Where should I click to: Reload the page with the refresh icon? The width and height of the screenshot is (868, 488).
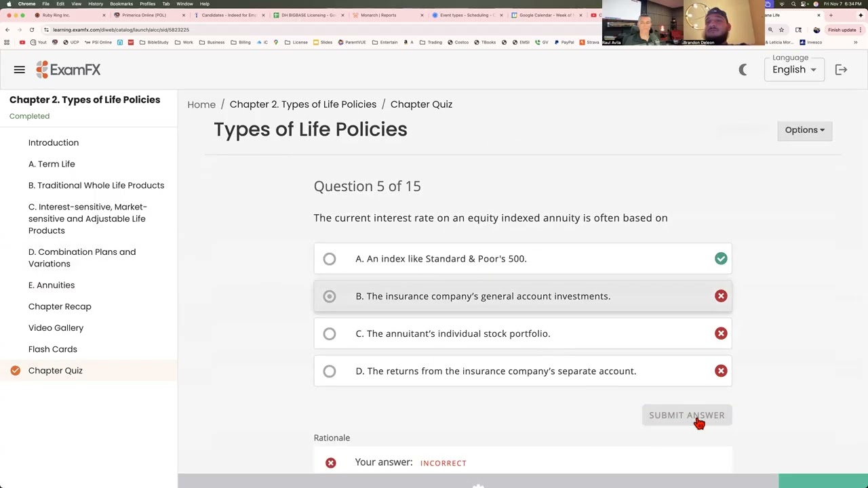coord(31,30)
